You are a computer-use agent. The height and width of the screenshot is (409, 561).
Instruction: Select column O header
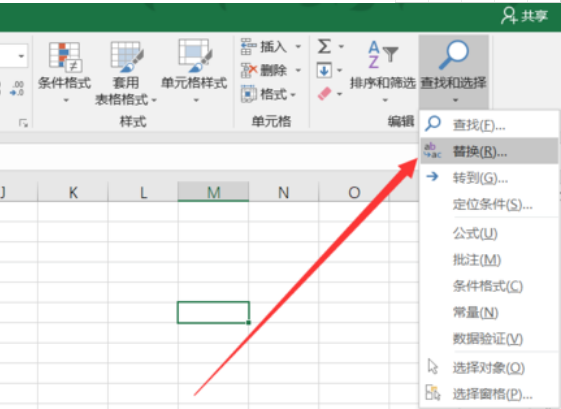(x=354, y=193)
